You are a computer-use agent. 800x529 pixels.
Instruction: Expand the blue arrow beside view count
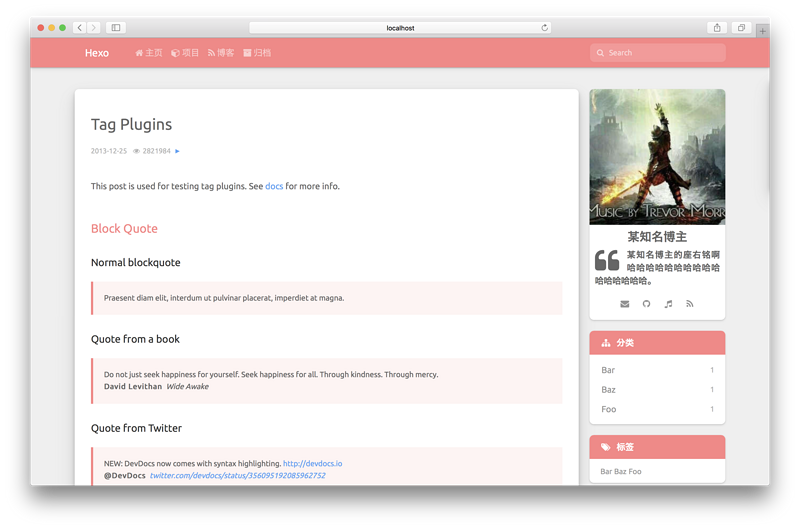(x=177, y=151)
